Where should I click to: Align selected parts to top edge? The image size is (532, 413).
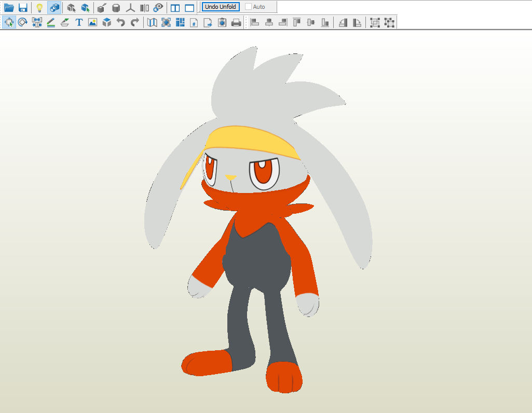[297, 22]
